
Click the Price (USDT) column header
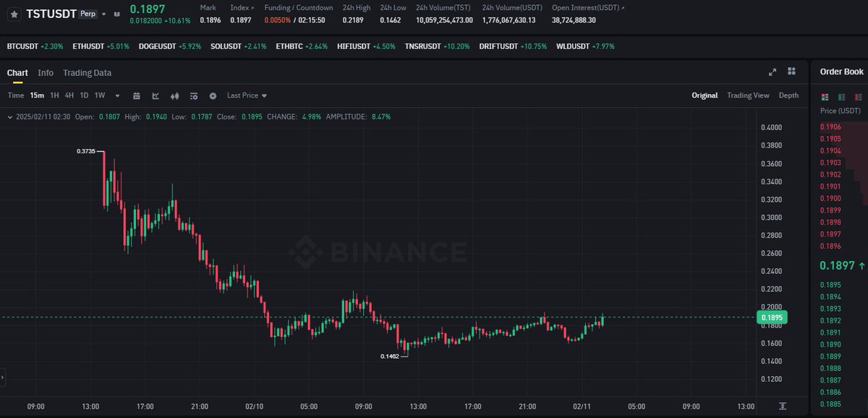[840, 111]
